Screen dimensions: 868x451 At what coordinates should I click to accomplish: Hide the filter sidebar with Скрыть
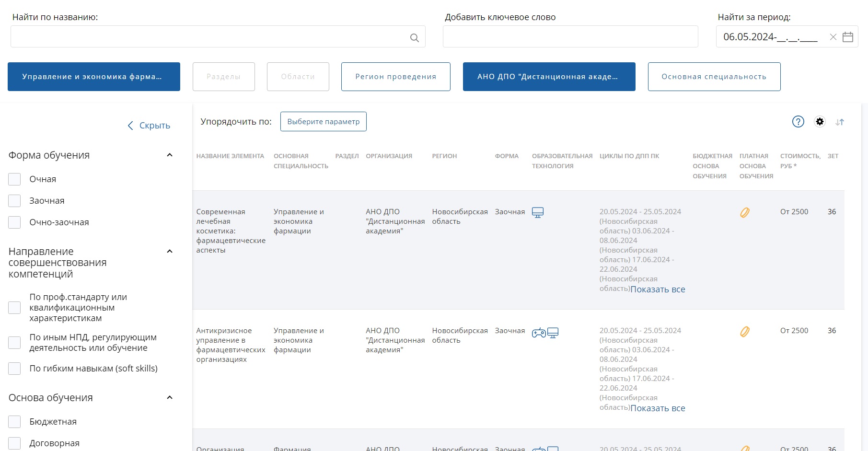(149, 126)
